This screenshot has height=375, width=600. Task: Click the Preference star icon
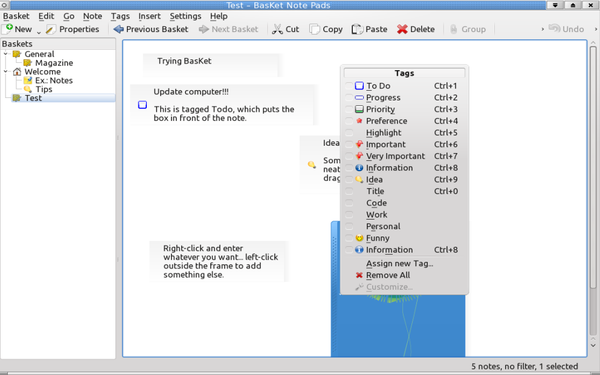(359, 121)
